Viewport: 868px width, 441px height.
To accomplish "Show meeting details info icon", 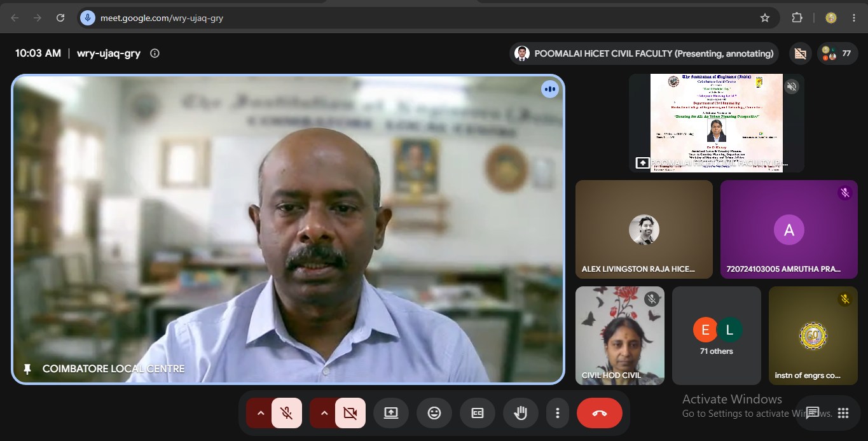I will point(155,53).
